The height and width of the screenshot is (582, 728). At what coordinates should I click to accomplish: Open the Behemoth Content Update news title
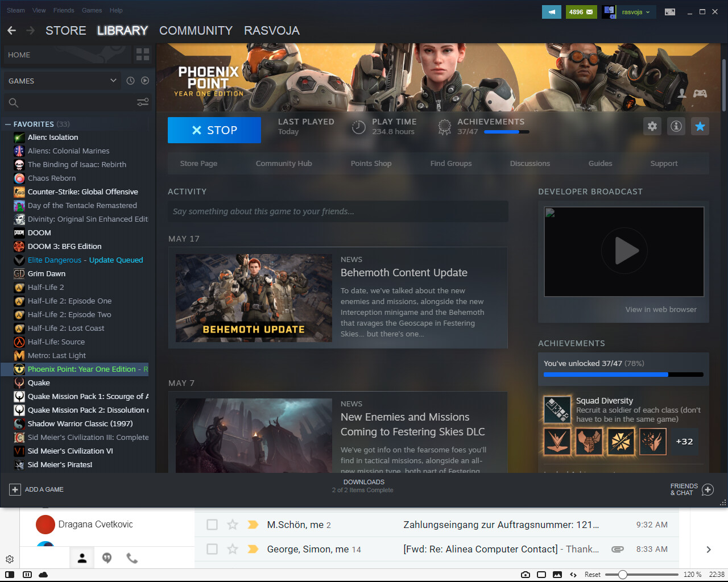click(404, 273)
